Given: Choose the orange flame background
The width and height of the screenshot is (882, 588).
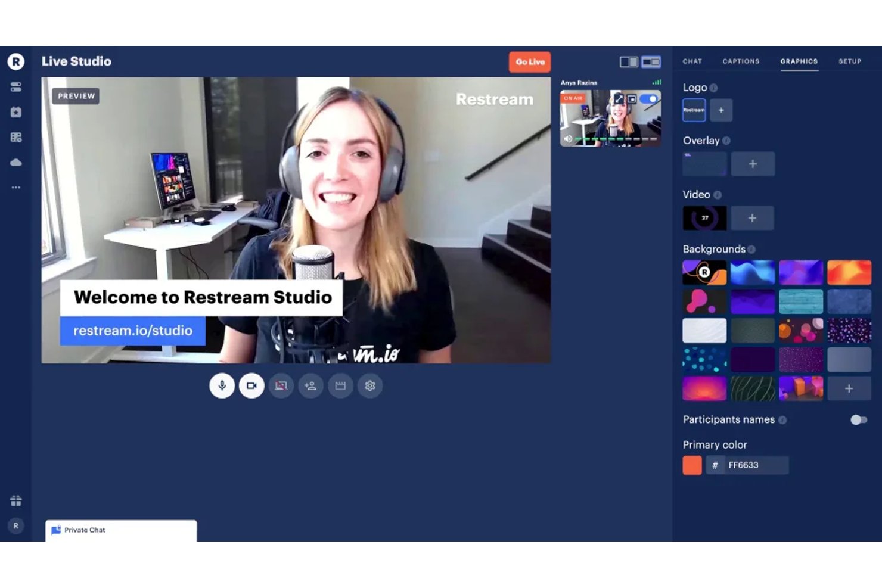Looking at the screenshot, I should 849,272.
